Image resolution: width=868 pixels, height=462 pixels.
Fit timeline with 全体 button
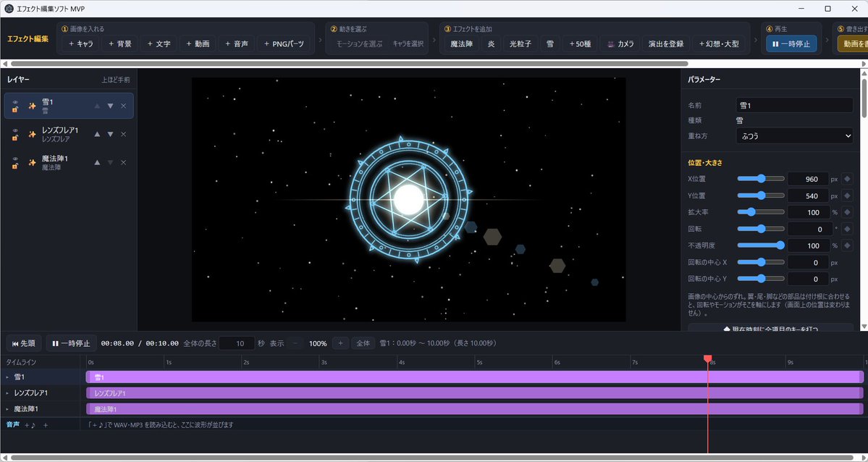coord(363,343)
